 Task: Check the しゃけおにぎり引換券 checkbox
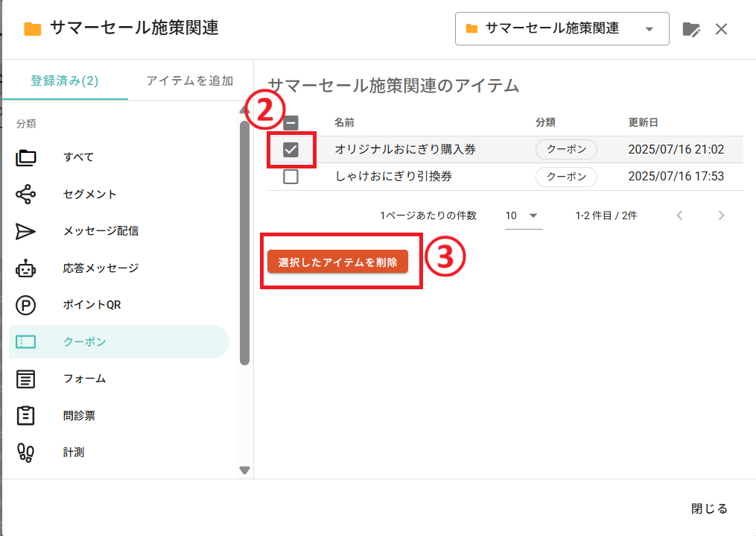coord(290,177)
